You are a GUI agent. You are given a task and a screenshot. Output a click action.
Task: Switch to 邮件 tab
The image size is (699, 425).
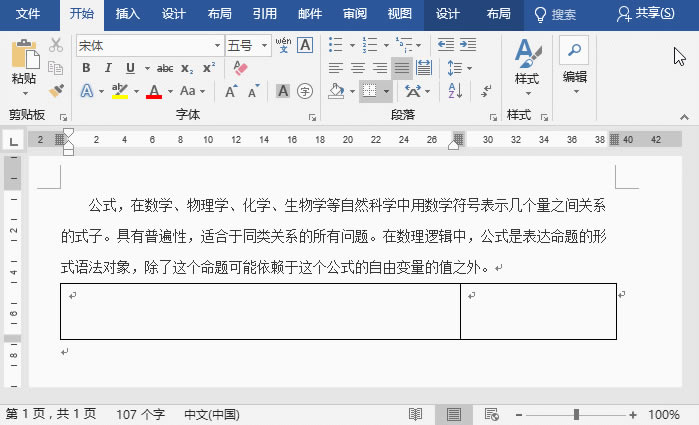[310, 14]
